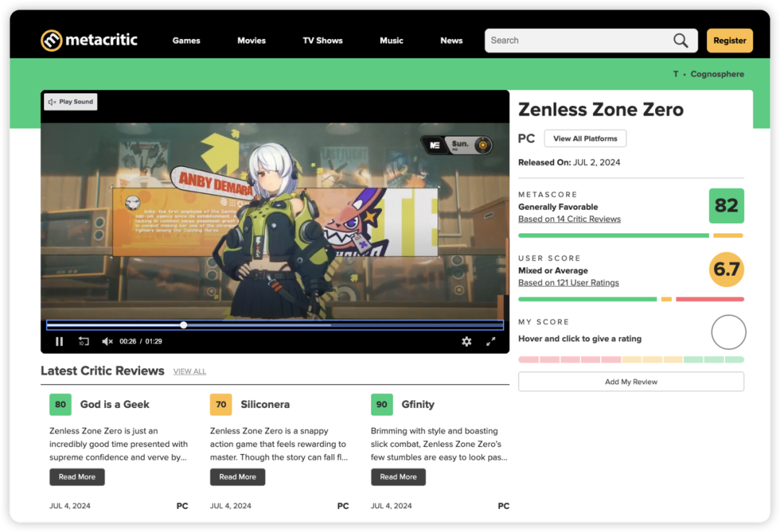Click the Metacritic logo
This screenshot has width=780, height=532.
click(x=89, y=40)
